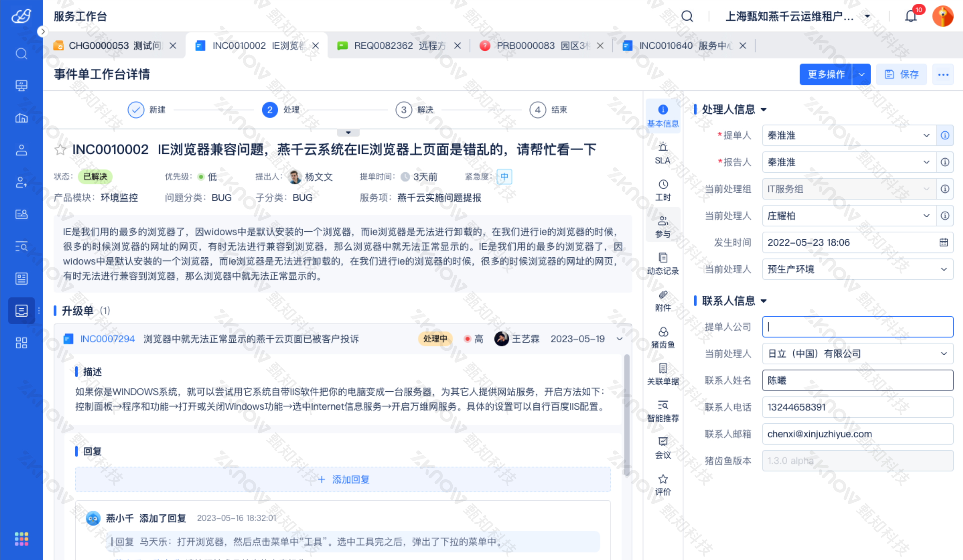Collapse the progress steps with small arrow
Screen dimensions: 963x560
point(348,133)
